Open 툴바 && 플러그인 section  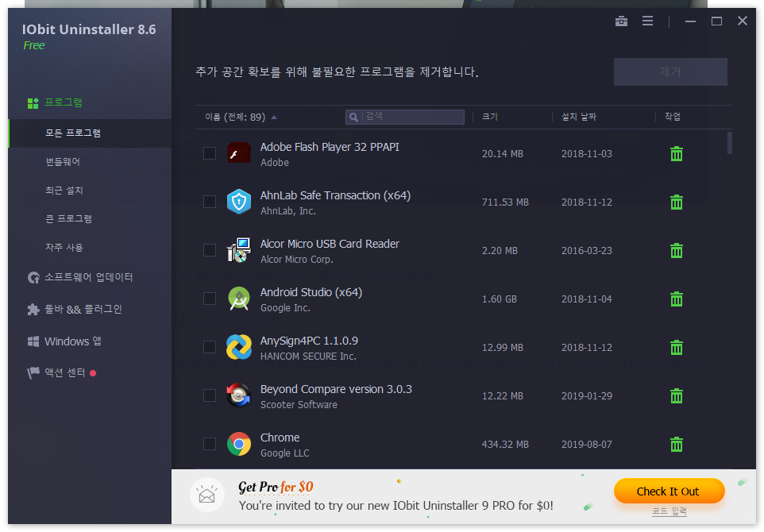tap(83, 310)
